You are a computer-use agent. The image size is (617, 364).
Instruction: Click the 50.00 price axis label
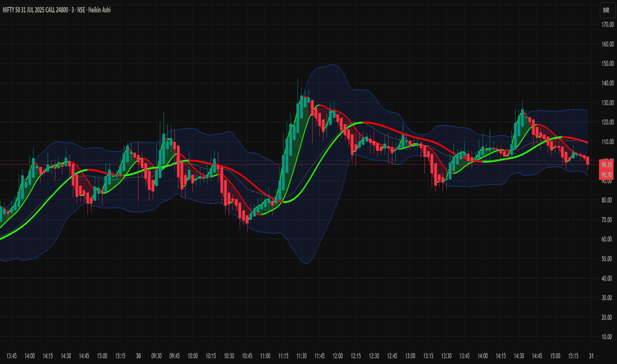[x=608, y=259]
